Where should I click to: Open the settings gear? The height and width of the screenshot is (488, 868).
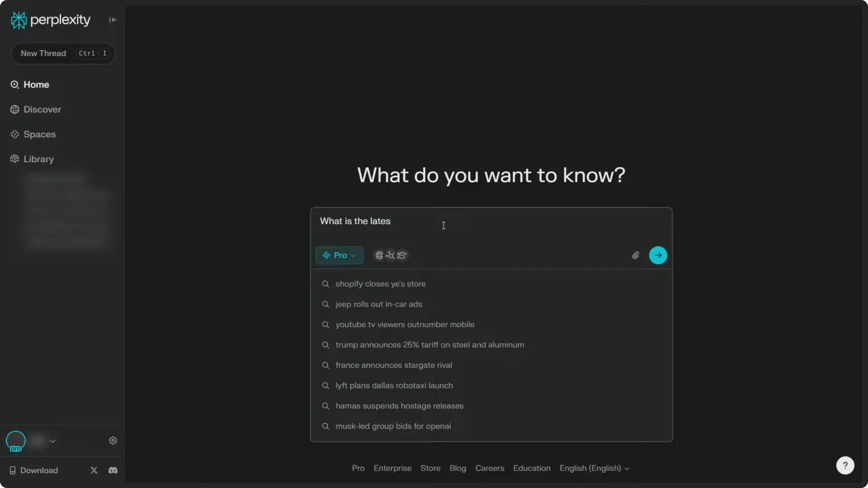tap(113, 441)
